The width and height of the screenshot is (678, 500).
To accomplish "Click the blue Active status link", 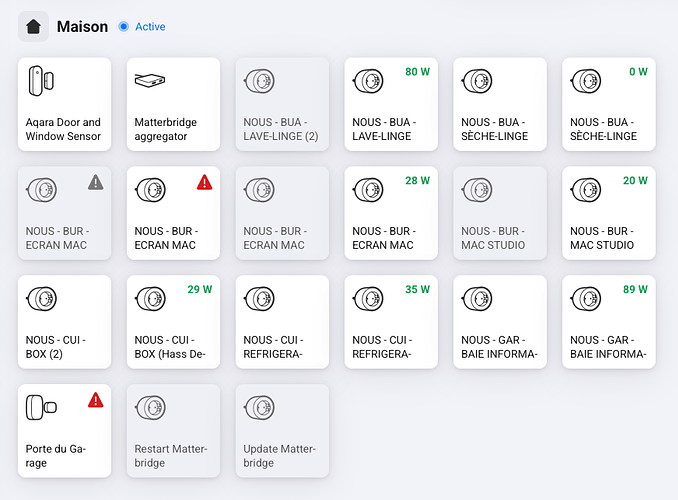I will tap(150, 26).
